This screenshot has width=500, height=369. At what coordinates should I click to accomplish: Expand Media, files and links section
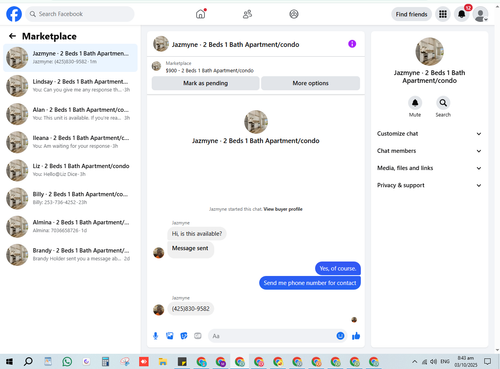click(x=429, y=168)
